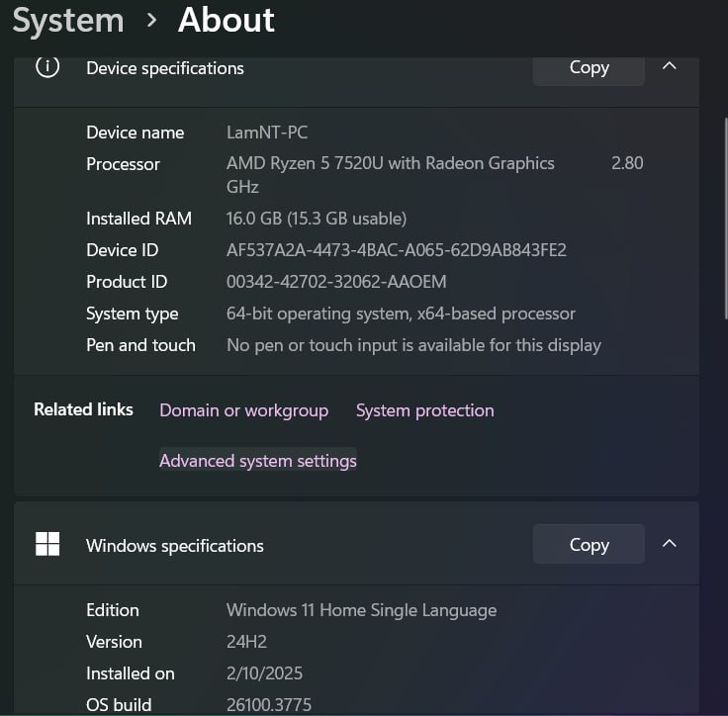Click the 2.80 clock speed value
This screenshot has height=716, width=728.
click(627, 163)
